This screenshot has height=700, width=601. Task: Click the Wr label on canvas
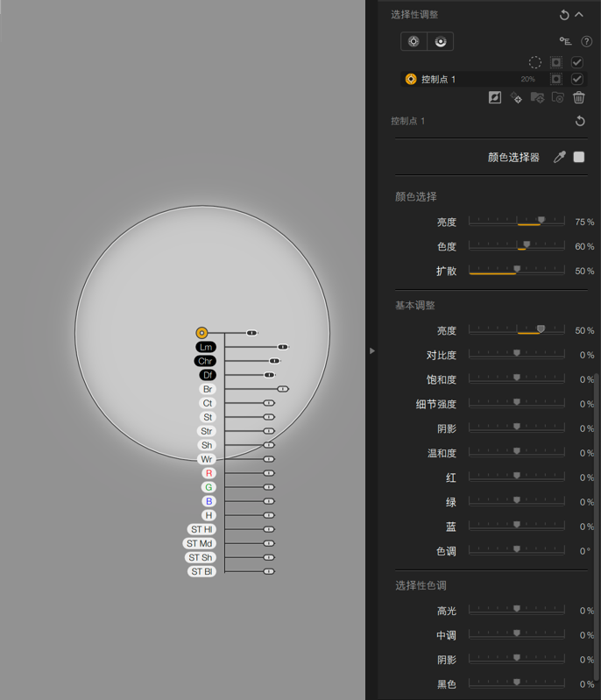207,459
